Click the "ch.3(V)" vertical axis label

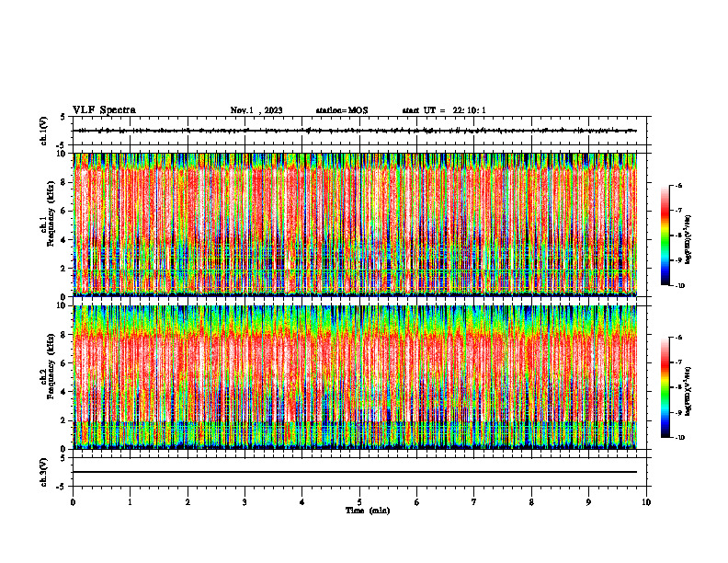[x=44, y=472]
